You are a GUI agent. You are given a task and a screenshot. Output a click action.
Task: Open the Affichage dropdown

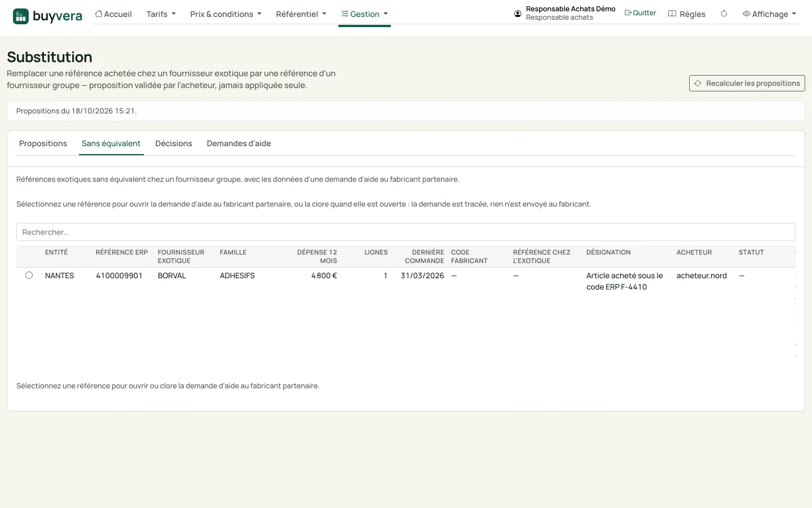click(x=769, y=14)
